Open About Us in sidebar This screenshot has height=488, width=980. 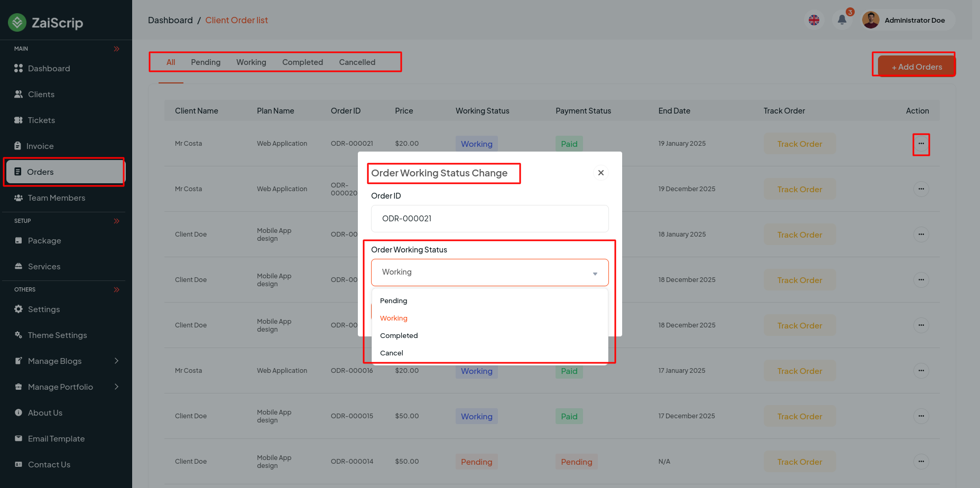45,413
